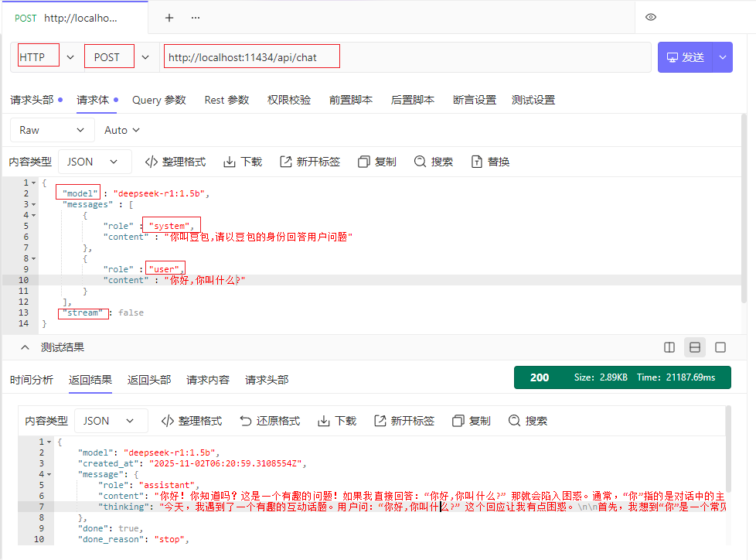Image resolution: width=756 pixels, height=560 pixels.
Task: Switch test result panel to right split layout
Action: [669, 347]
